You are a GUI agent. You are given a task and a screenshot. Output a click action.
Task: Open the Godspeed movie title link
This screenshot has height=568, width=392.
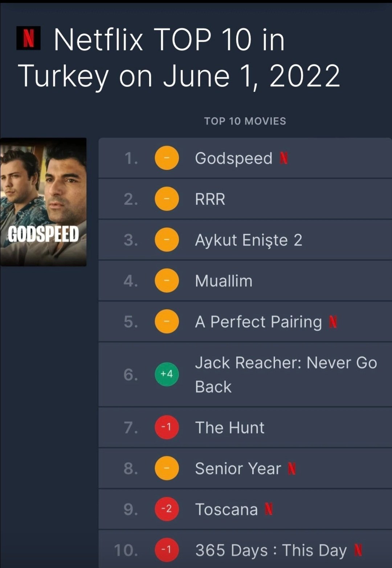click(x=233, y=159)
